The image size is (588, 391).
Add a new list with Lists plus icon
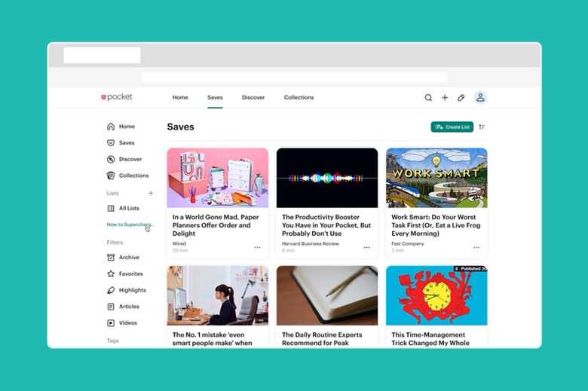(151, 193)
